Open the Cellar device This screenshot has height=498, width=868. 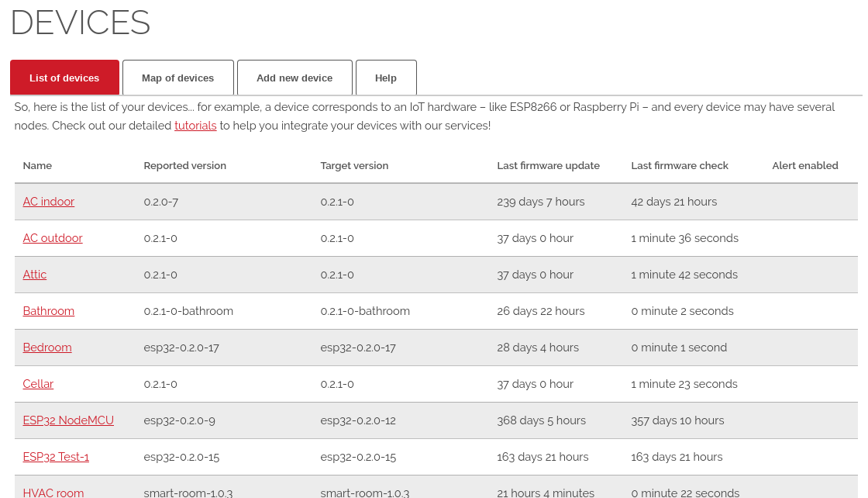click(38, 384)
